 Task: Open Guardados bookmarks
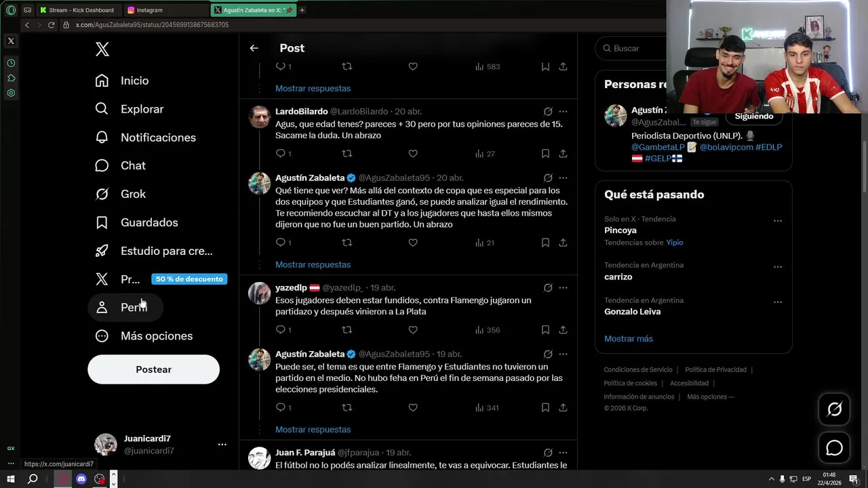(x=137, y=222)
